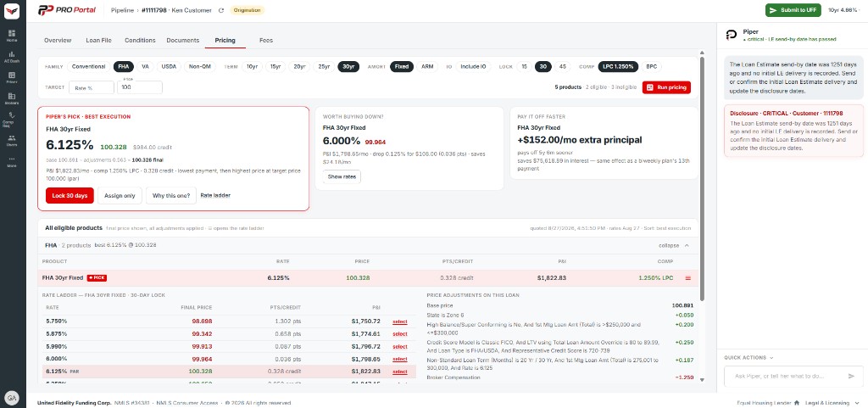Click the Show rates button
The width and height of the screenshot is (868, 408).
tap(342, 177)
